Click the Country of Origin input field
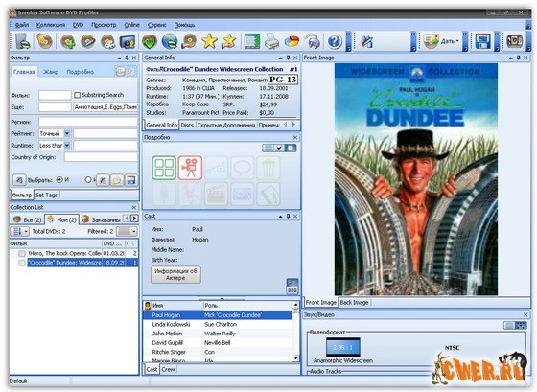 [101, 157]
